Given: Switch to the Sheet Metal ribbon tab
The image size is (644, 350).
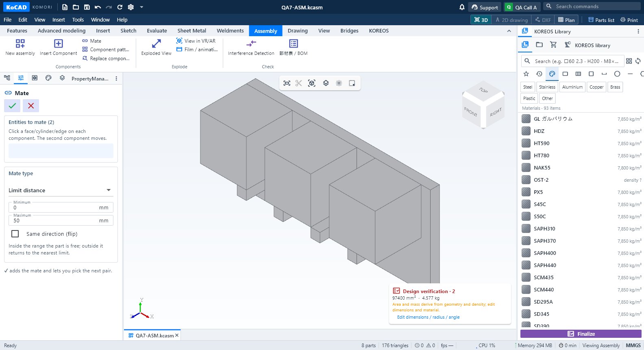Looking at the screenshot, I should coord(191,31).
